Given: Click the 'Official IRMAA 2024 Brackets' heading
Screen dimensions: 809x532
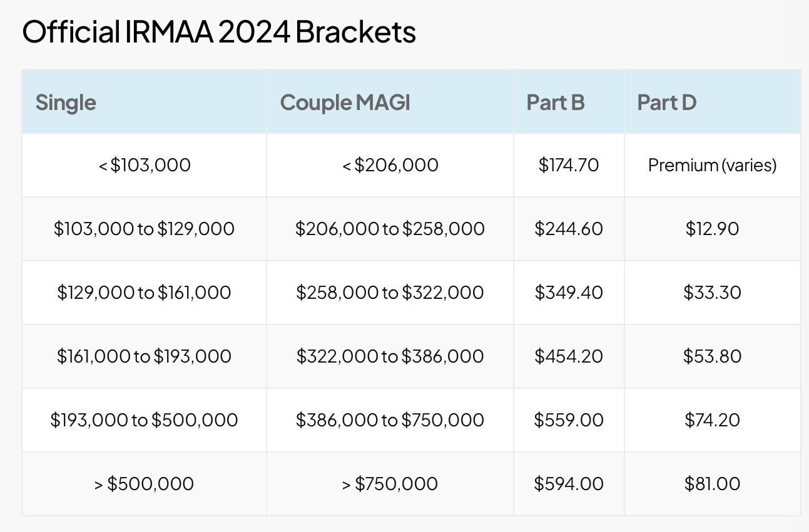Looking at the screenshot, I should 219,33.
